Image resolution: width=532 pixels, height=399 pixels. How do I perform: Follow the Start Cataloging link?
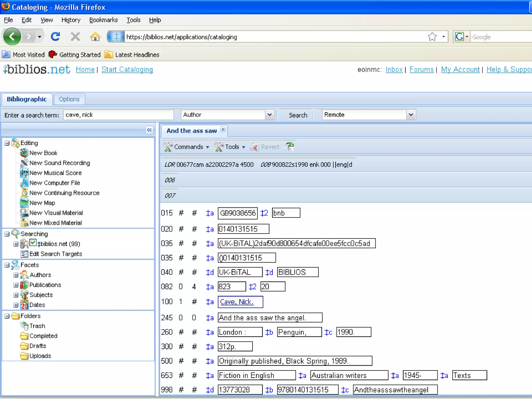coord(127,70)
